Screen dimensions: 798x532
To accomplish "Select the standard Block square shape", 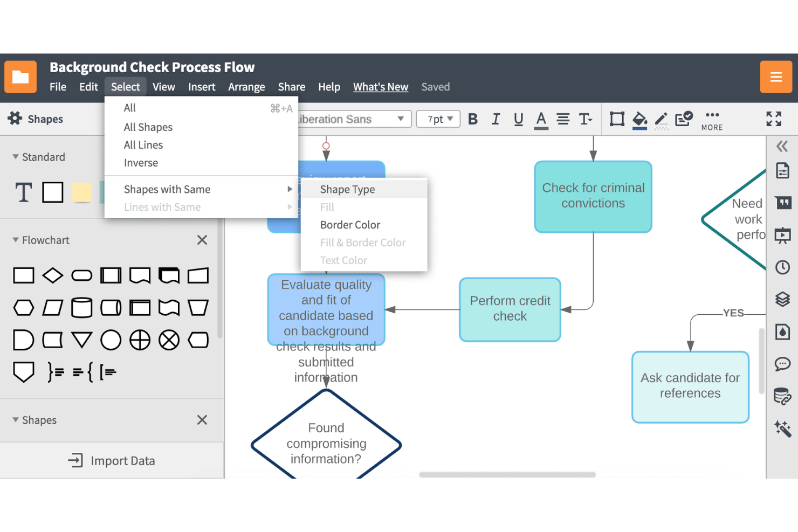I will (x=53, y=192).
